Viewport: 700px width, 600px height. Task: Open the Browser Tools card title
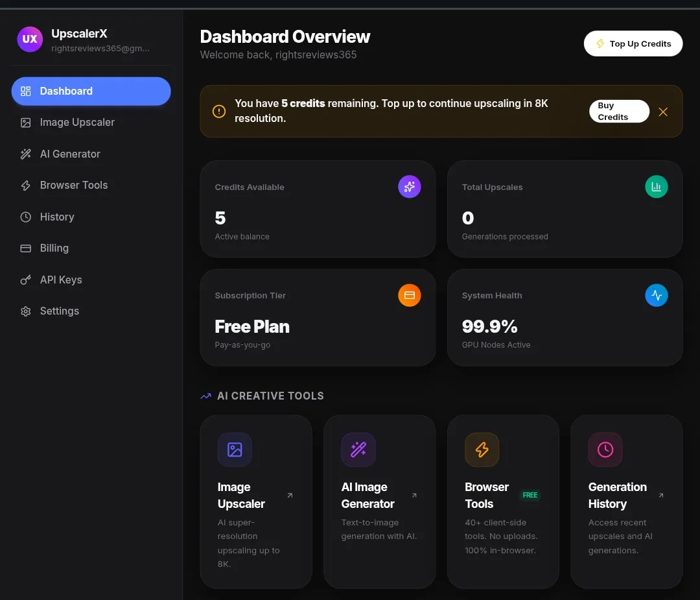pyautogui.click(x=487, y=496)
